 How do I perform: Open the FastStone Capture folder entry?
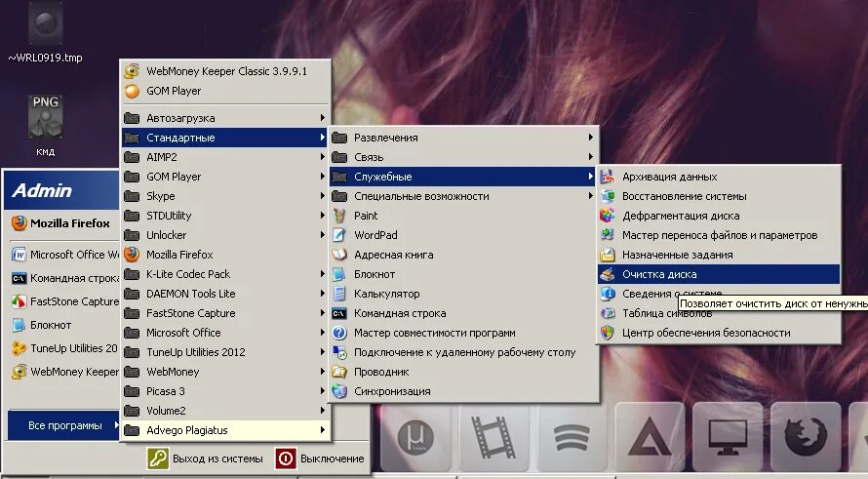tap(224, 313)
